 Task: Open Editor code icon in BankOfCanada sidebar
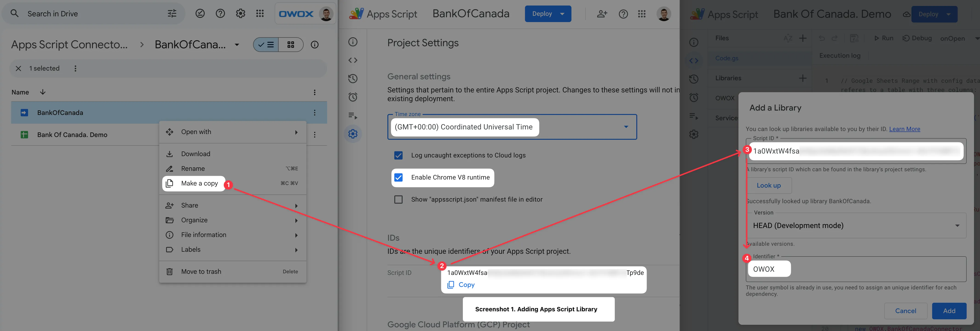point(353,60)
